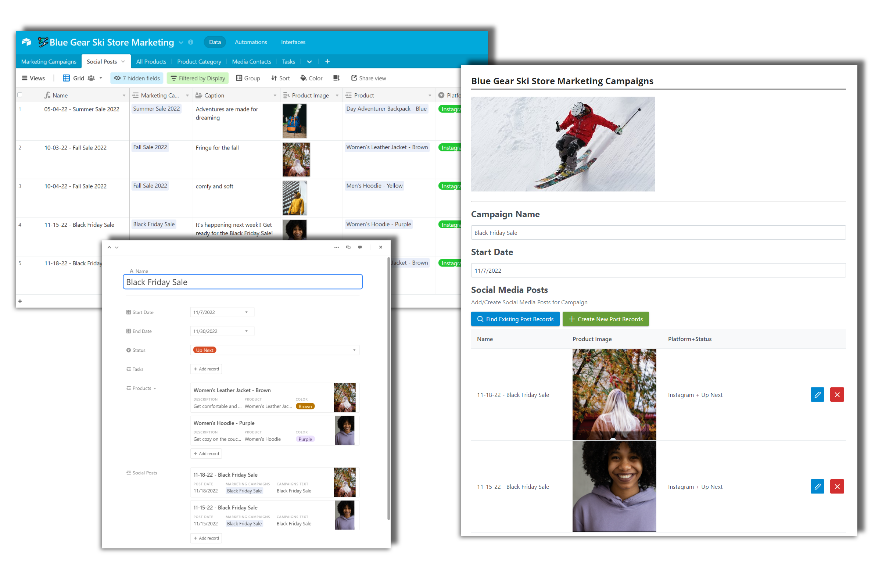Open the Start Date picker dropdown
The height and width of the screenshot is (588, 882).
(245, 312)
